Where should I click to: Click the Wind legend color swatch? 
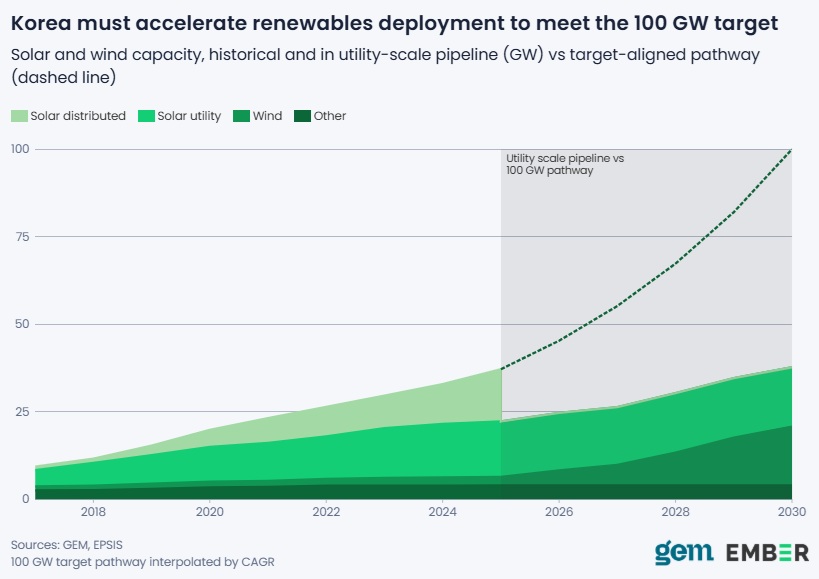(x=241, y=116)
